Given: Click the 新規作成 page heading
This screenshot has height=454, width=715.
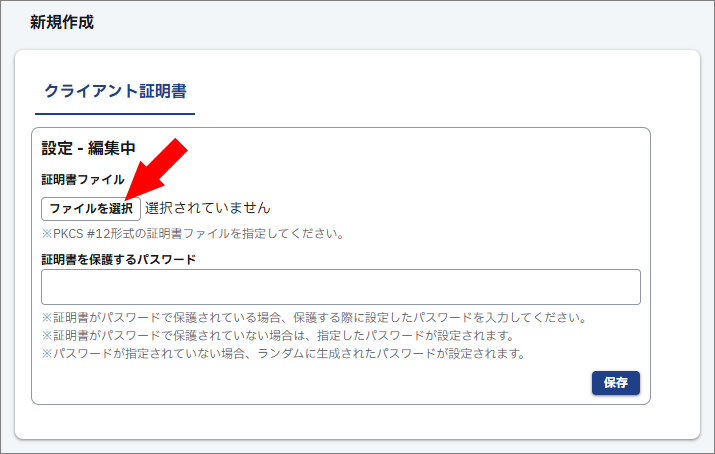Looking at the screenshot, I should [x=62, y=22].
